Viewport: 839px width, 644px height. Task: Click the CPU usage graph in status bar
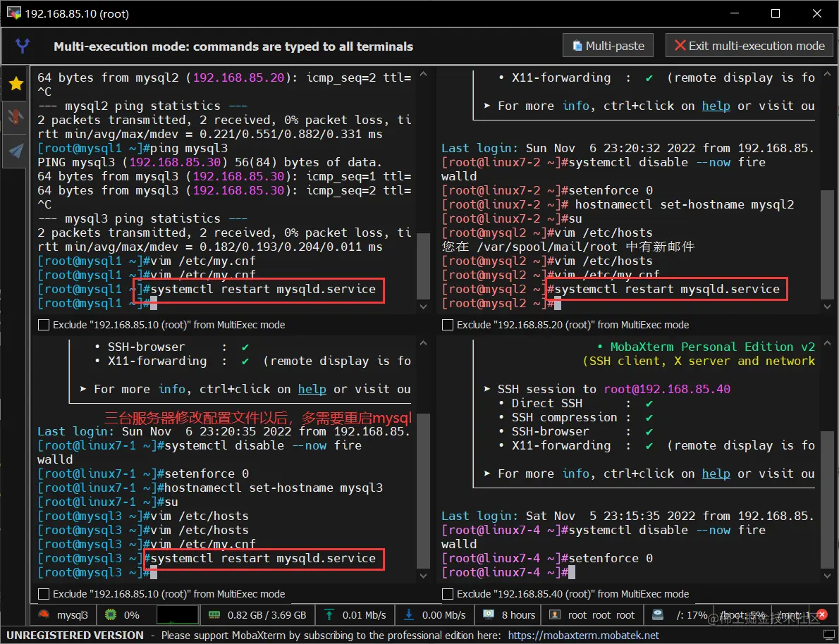pyautogui.click(x=177, y=614)
